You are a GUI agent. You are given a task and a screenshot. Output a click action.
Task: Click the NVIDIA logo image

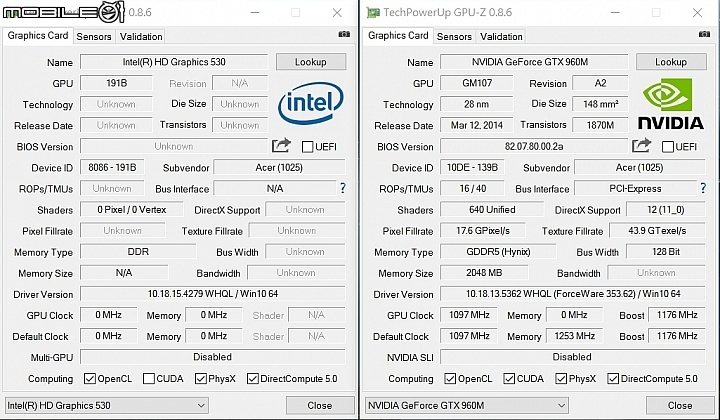coord(671,104)
